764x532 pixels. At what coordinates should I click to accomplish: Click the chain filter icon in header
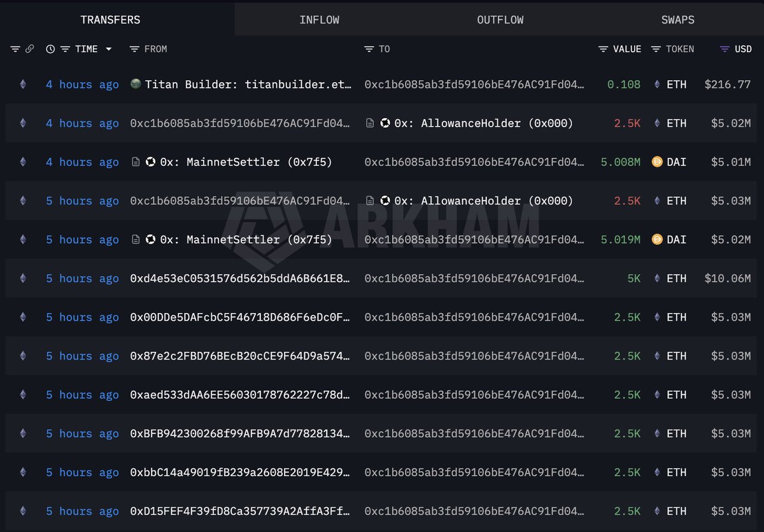click(15, 49)
